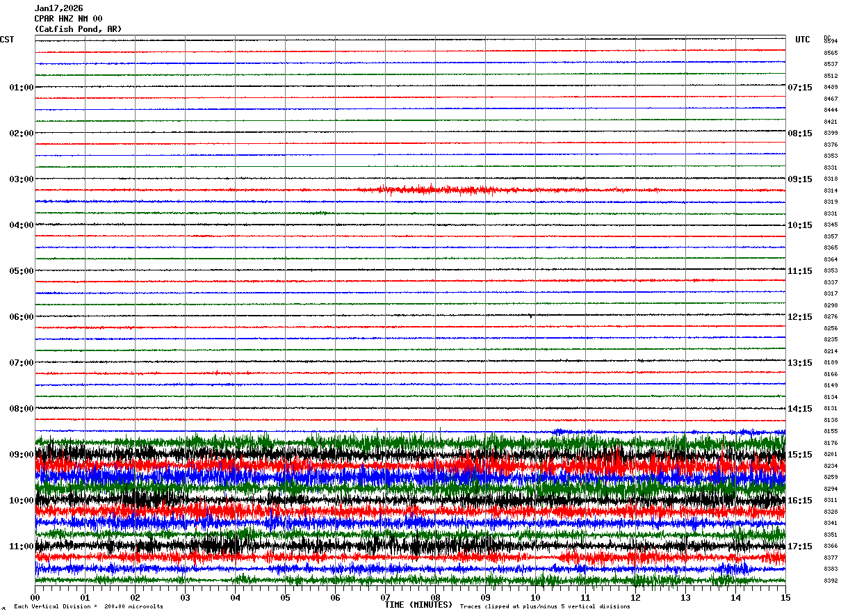Click the 10:00 CST time label
This screenshot has height=616, width=841.
pyautogui.click(x=22, y=501)
